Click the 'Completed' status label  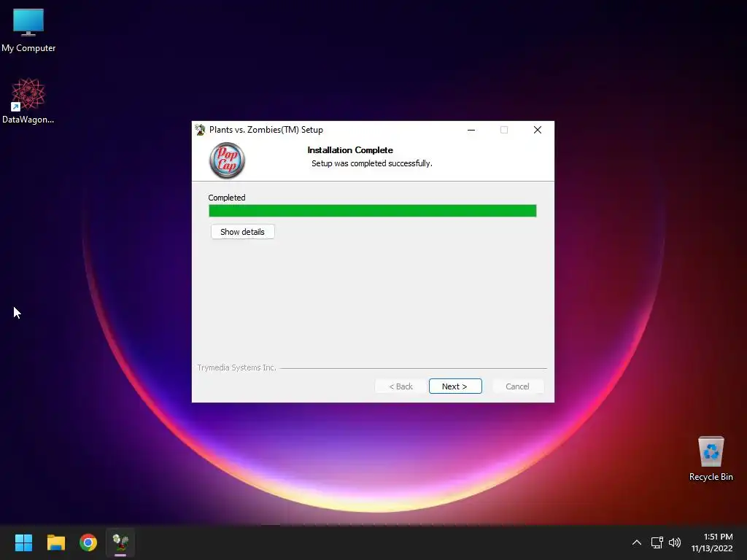227,198
